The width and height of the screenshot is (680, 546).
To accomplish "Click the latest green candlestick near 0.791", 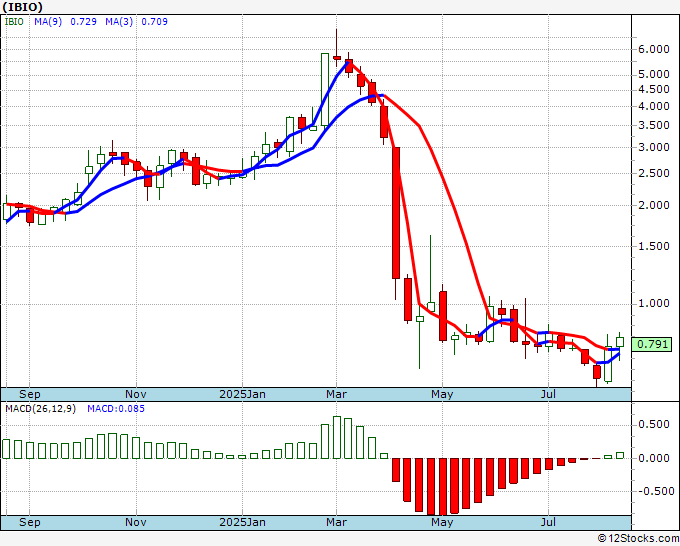I will coord(620,342).
